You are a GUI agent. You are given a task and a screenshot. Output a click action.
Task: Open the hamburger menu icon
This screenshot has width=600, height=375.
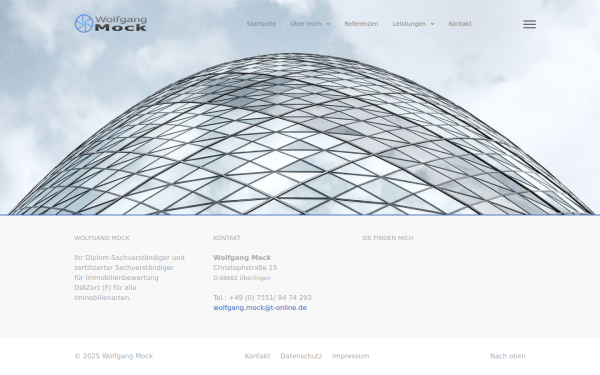click(x=529, y=24)
